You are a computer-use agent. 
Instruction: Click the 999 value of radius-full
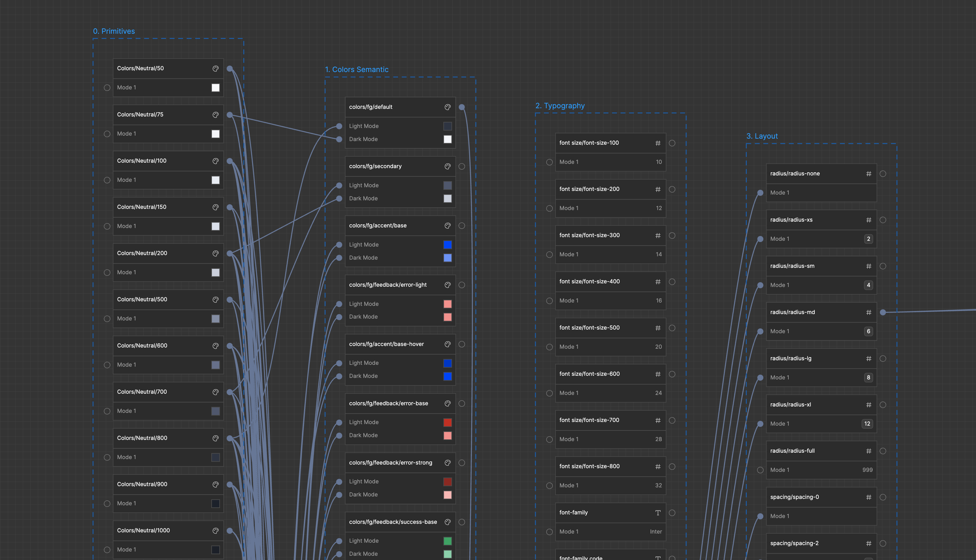click(867, 470)
